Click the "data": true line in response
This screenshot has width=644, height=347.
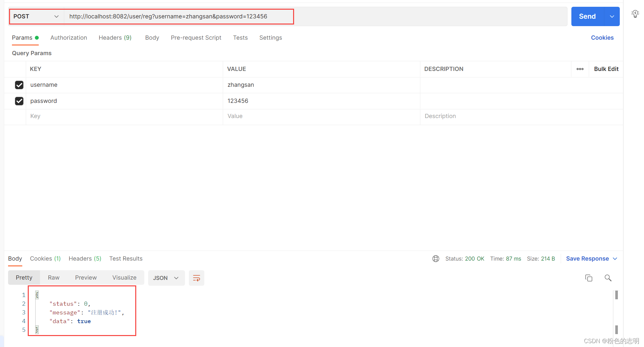[x=70, y=321]
